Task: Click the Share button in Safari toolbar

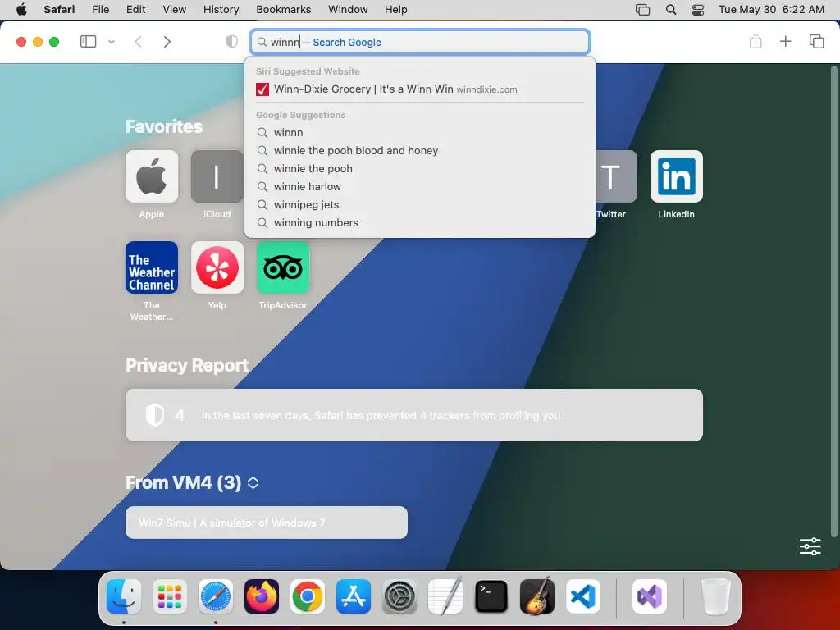Action: [756, 41]
